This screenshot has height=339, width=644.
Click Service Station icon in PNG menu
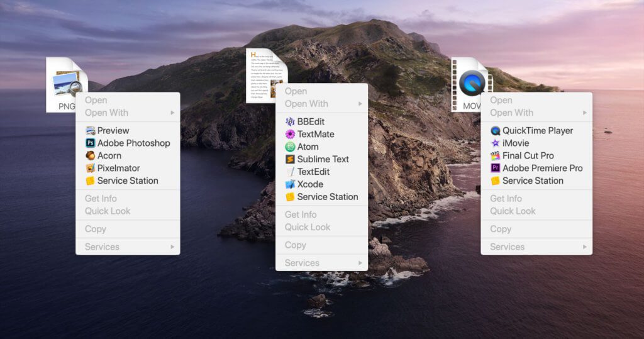pyautogui.click(x=91, y=181)
